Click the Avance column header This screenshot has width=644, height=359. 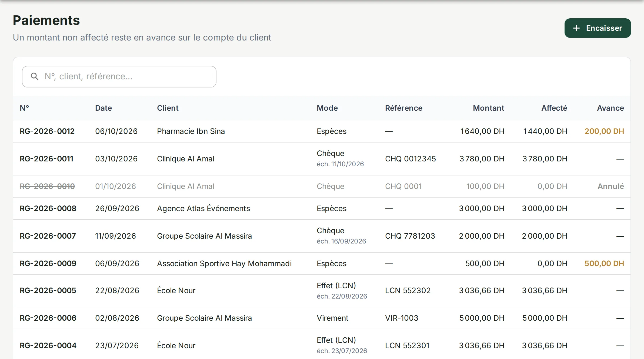tap(610, 108)
